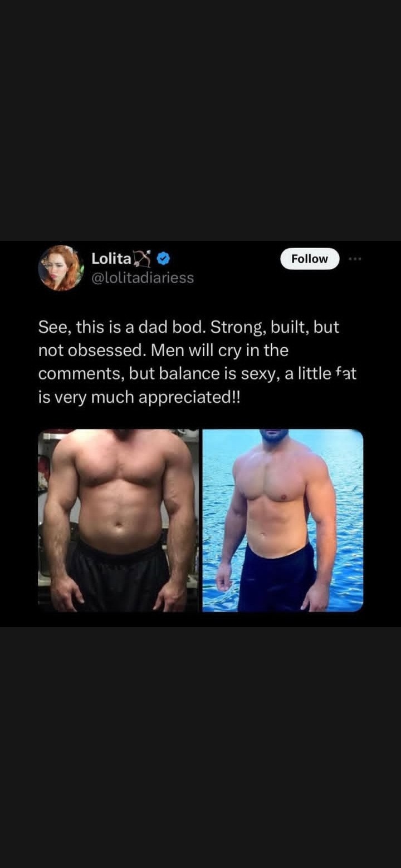Click the word 'fat' in the tweet
Screen dimensions: 401x868
(346, 374)
